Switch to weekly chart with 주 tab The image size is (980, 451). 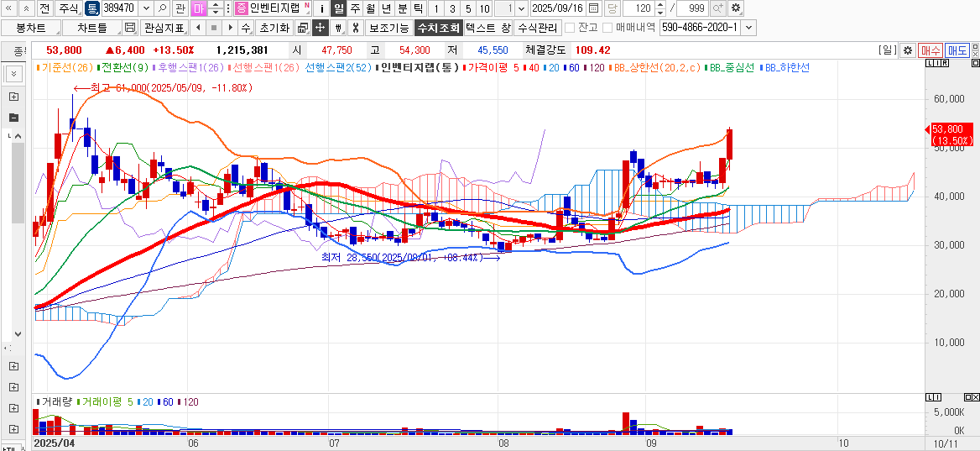355,8
